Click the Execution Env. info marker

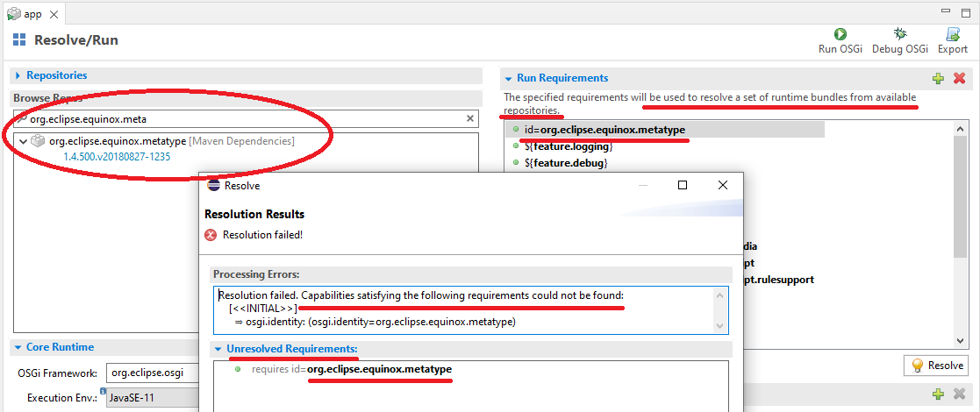click(102, 391)
